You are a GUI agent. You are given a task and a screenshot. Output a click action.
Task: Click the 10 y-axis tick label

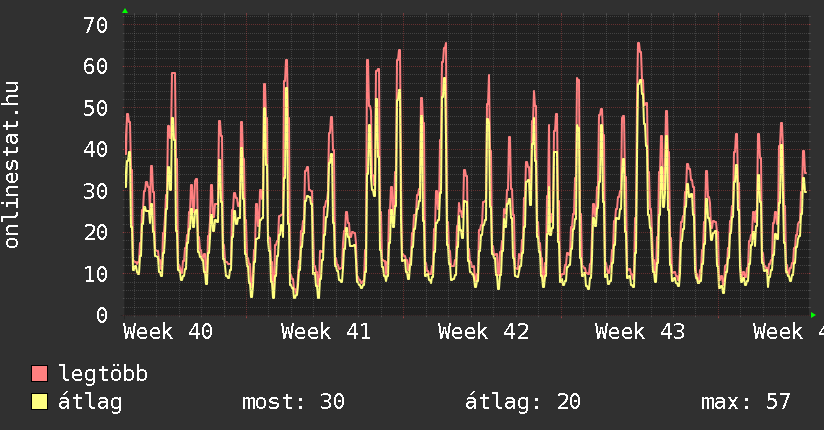pyautogui.click(x=94, y=273)
